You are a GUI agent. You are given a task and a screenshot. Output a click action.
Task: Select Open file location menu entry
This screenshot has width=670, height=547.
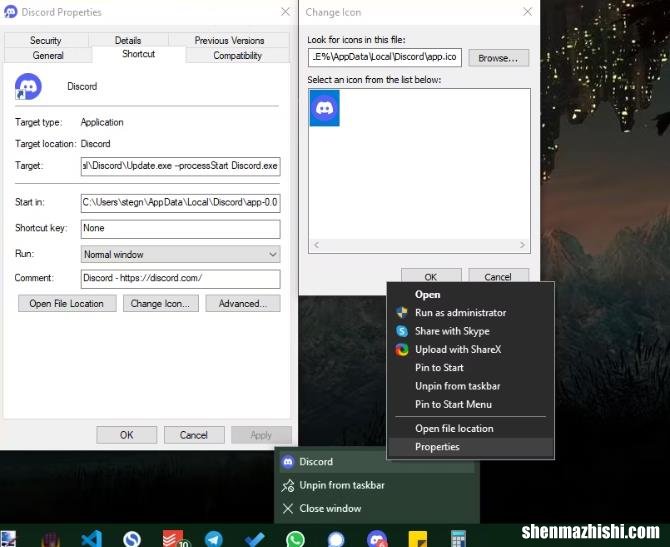pyautogui.click(x=470, y=428)
